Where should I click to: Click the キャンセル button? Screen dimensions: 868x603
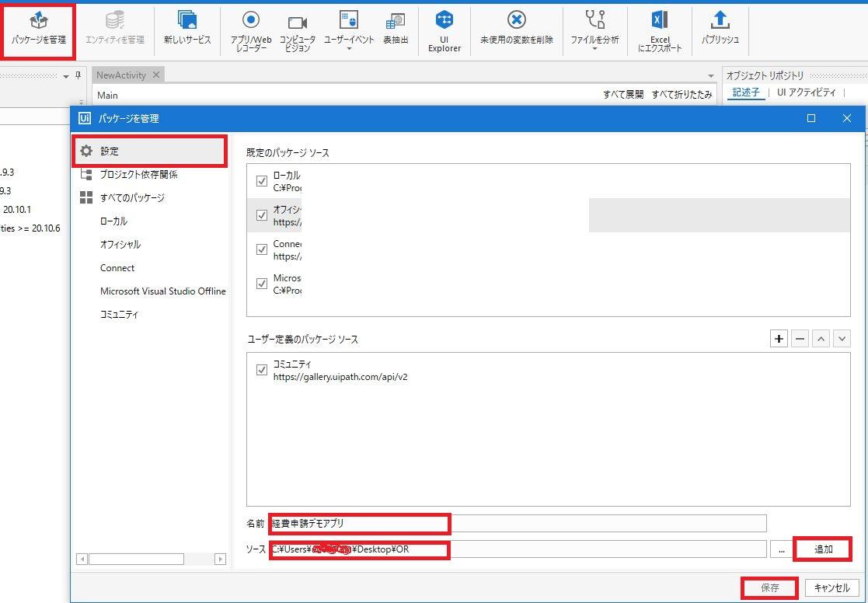(831, 588)
